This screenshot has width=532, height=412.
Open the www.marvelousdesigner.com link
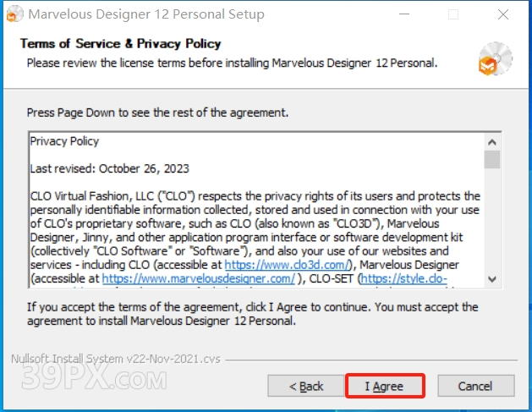[199, 278]
